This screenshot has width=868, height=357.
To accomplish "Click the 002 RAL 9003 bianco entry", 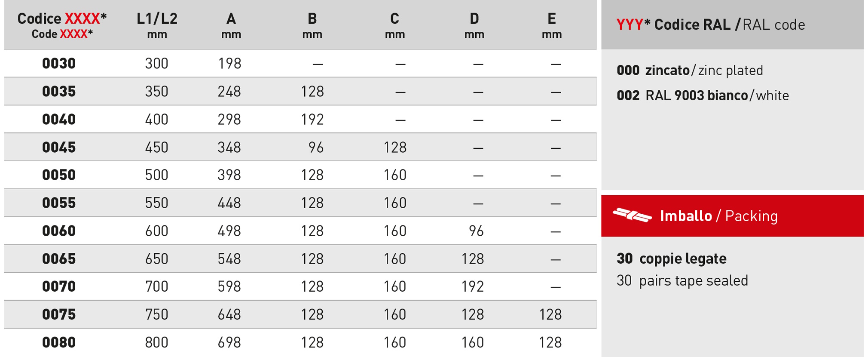I will [703, 95].
